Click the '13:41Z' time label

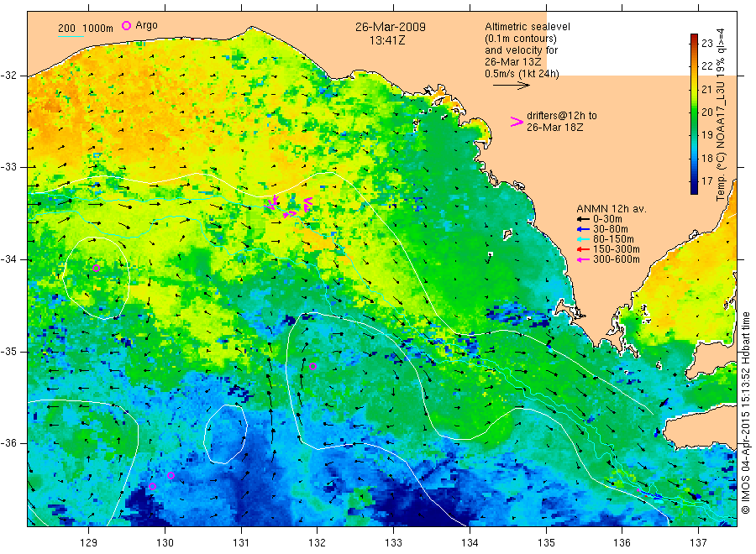(387, 41)
